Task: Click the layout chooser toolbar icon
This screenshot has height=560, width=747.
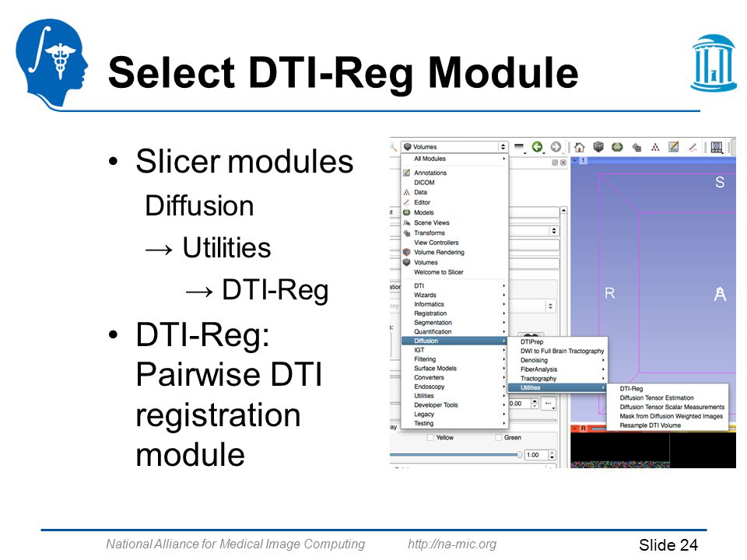Action: [x=717, y=148]
